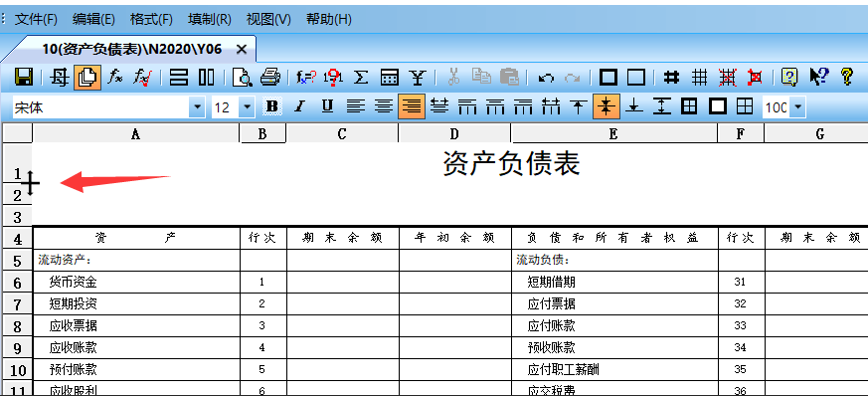Toggle Bold formatting

(271, 106)
